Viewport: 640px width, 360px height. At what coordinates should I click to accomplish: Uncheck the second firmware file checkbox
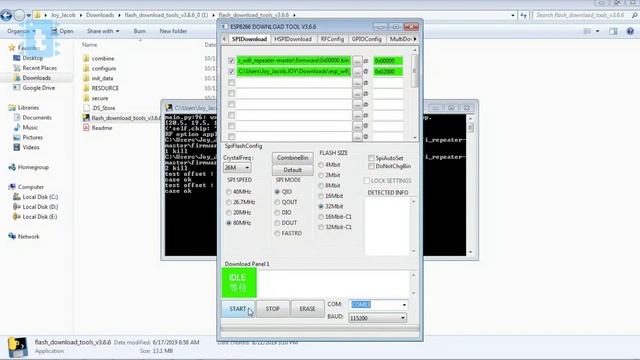pyautogui.click(x=231, y=71)
